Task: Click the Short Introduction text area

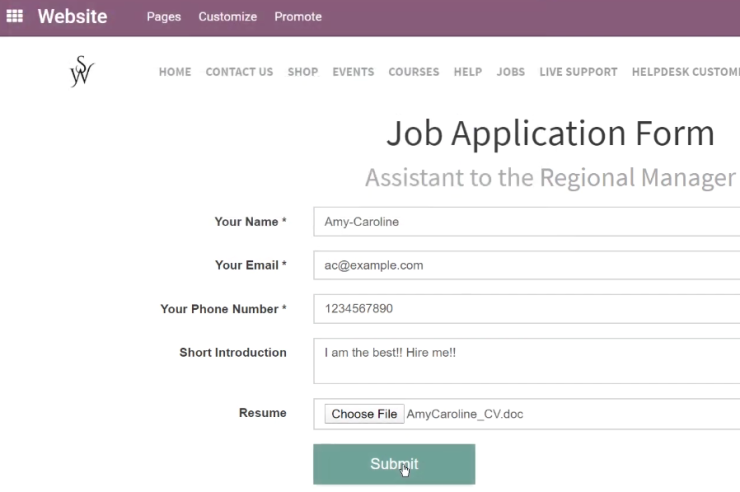Action: pos(527,361)
